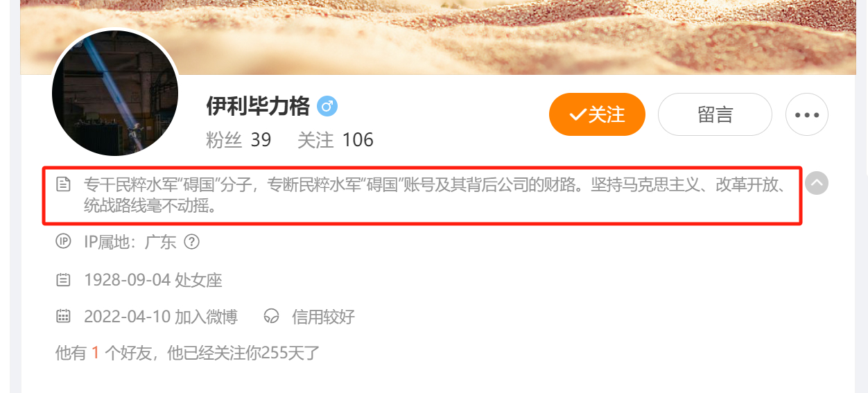Open the three-dots more options button

807,114
